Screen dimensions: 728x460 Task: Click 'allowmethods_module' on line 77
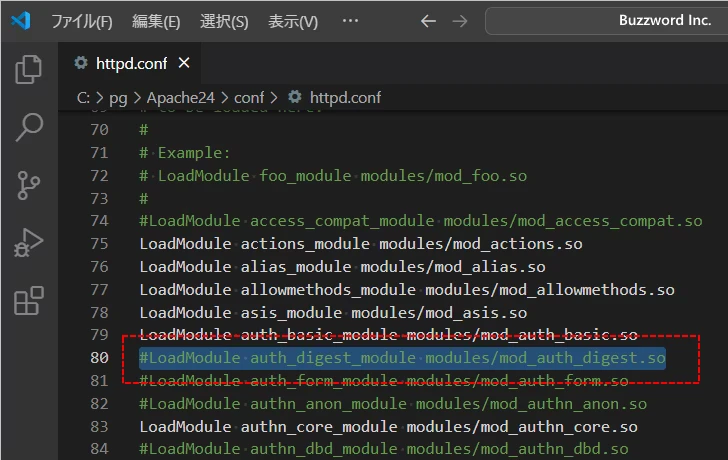pyautogui.click(x=328, y=289)
